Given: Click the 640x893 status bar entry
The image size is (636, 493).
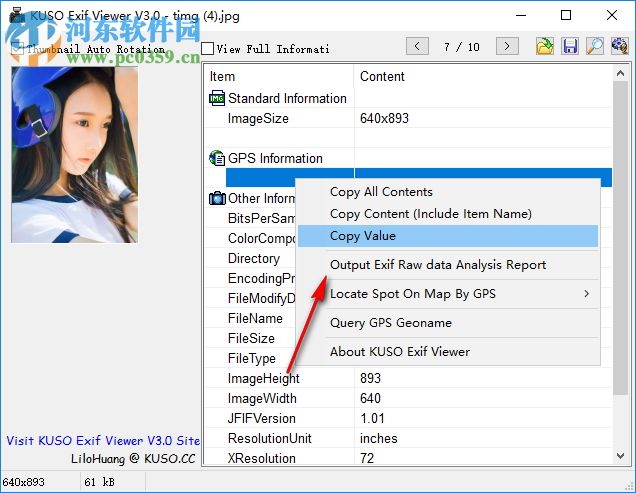Looking at the screenshot, I should 24,482.
